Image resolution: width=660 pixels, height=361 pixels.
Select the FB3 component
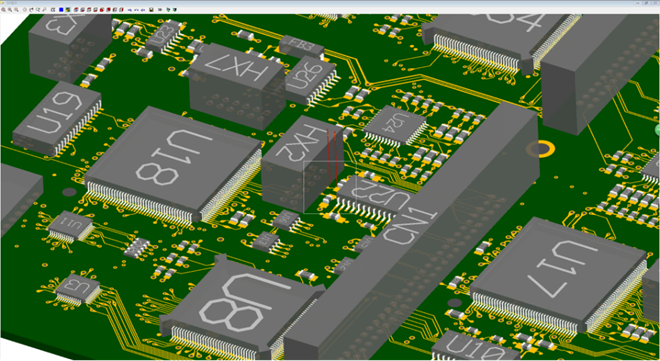pyautogui.click(x=301, y=46)
